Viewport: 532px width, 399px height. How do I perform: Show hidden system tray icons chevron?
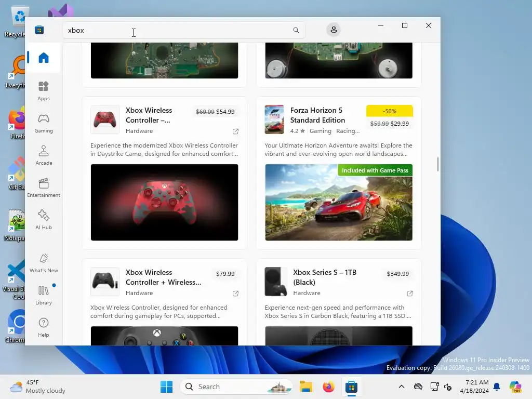coord(402,387)
